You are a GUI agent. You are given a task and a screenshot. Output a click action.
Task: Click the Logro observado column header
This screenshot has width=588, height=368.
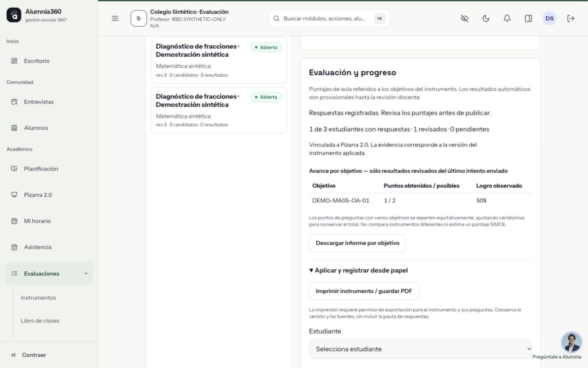click(x=499, y=186)
